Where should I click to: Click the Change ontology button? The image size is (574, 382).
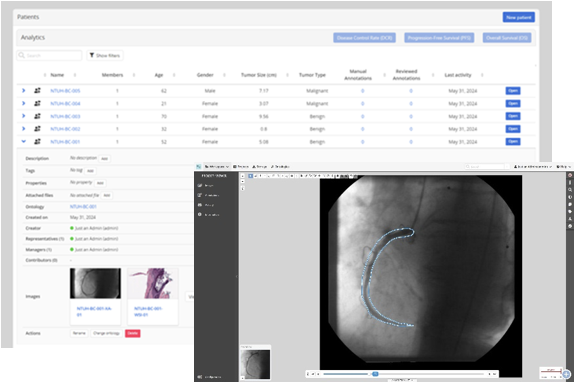click(x=107, y=333)
